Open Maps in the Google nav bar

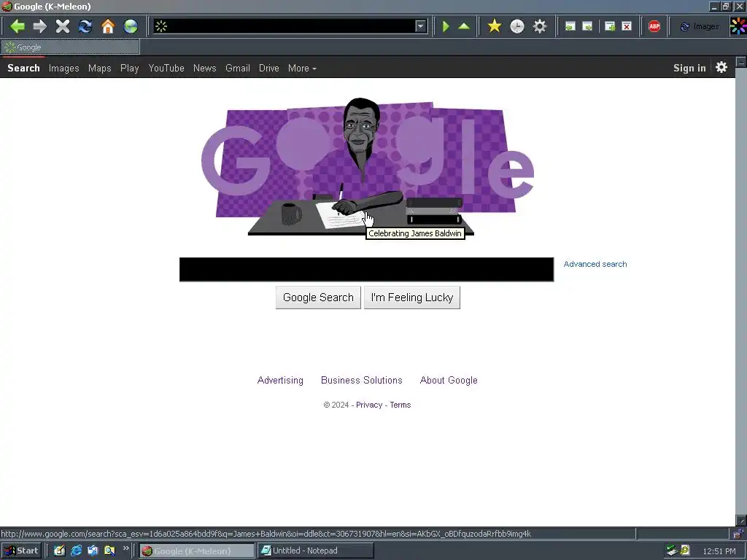click(x=99, y=68)
